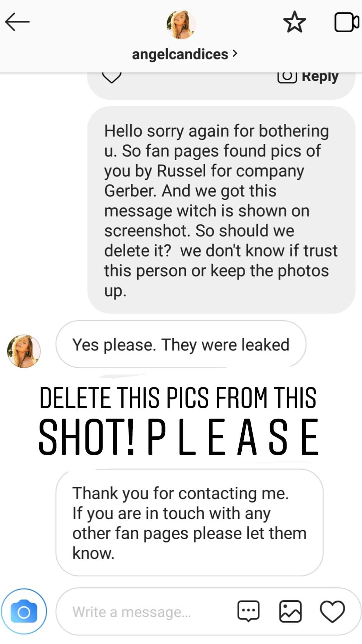This screenshot has height=644, width=362.
Task: Send a heart with the heart icon
Action: [x=333, y=611]
